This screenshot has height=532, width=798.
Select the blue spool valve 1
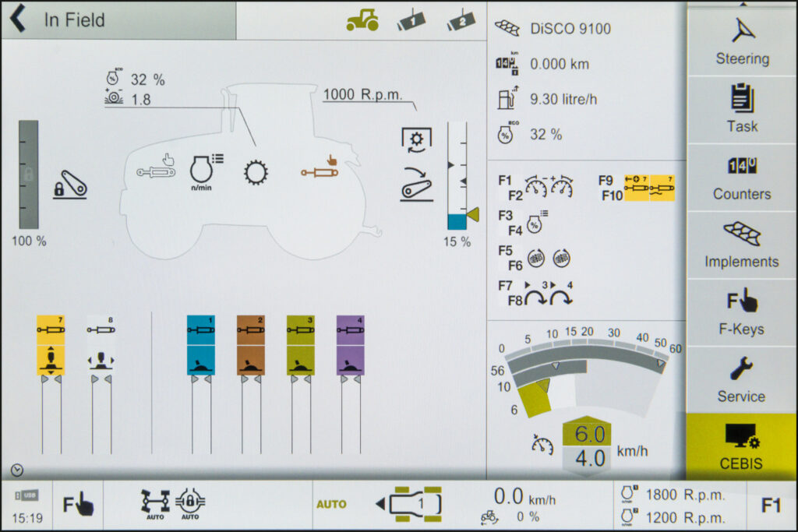200,345
